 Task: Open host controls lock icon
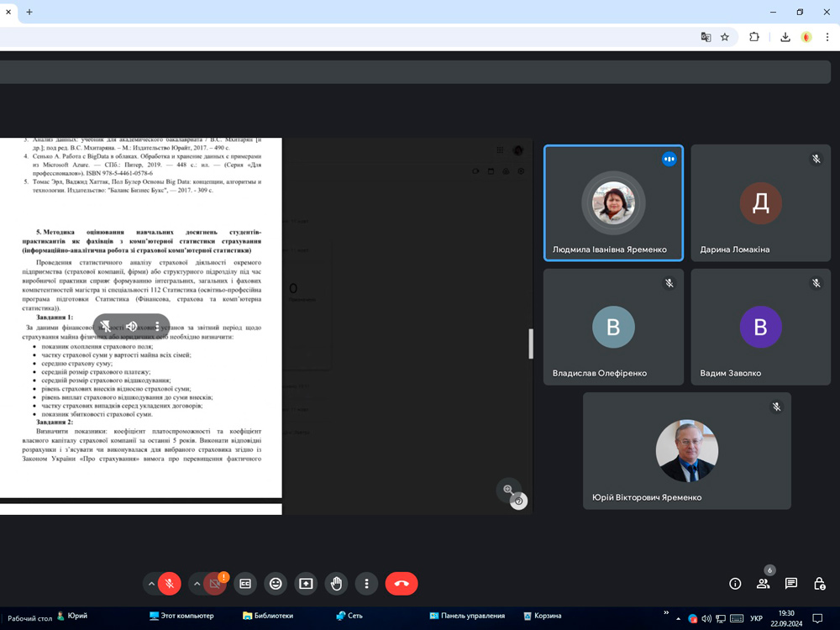819,583
